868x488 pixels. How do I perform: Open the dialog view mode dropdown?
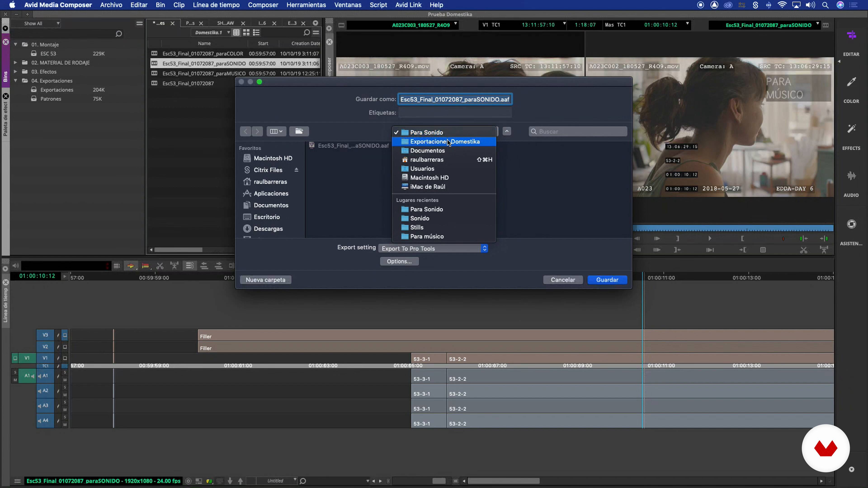[x=276, y=131]
